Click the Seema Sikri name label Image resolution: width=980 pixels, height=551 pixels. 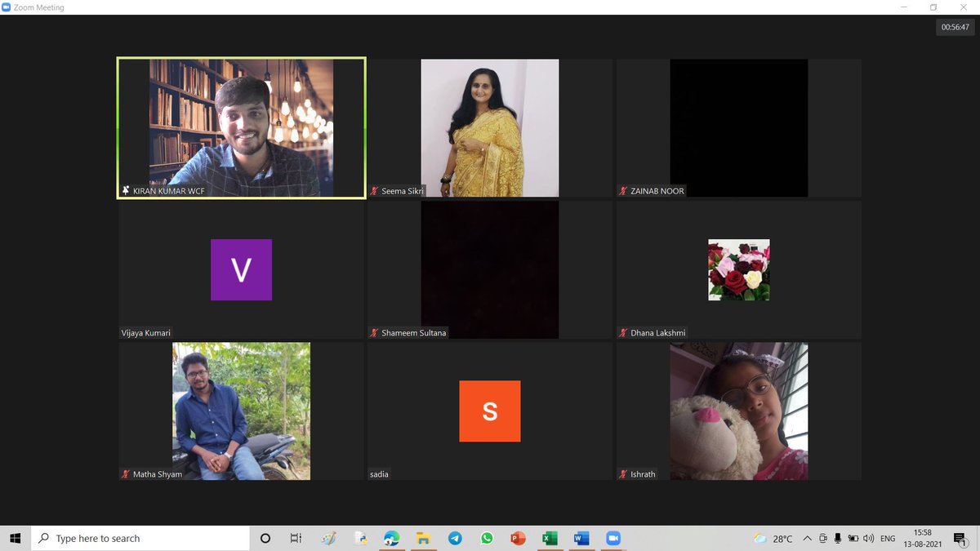click(x=403, y=191)
